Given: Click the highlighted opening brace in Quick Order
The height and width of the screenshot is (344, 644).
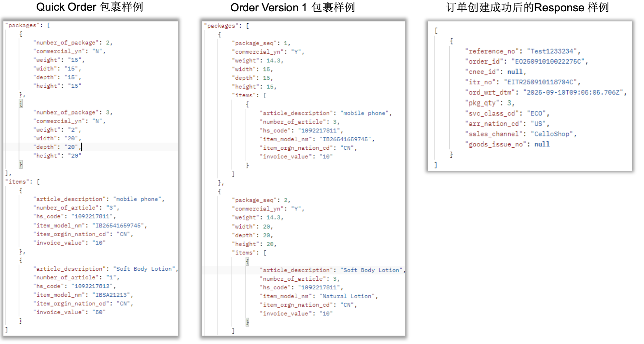Looking at the screenshot, I should coord(21,104).
